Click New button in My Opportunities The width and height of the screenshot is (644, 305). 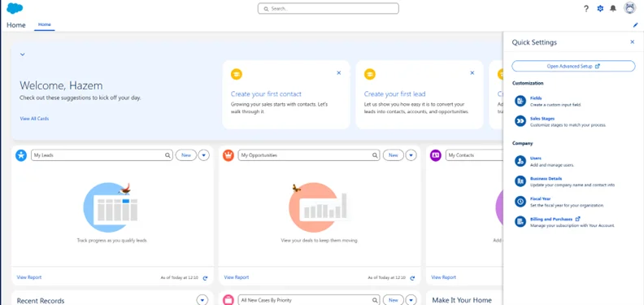coord(394,155)
